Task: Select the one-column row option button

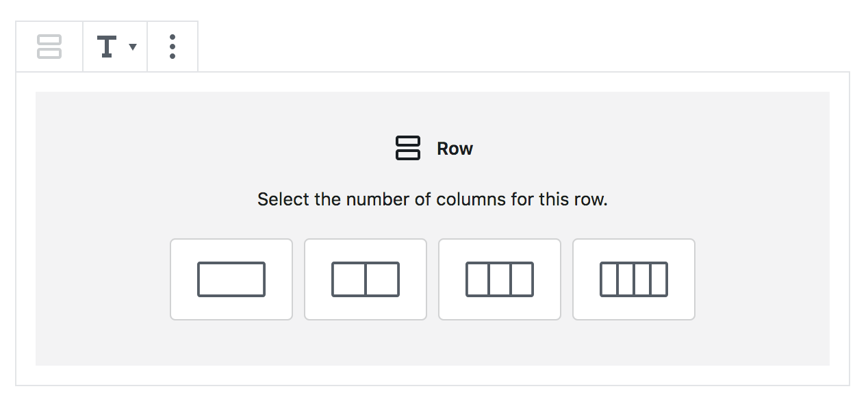Action: coord(231,279)
